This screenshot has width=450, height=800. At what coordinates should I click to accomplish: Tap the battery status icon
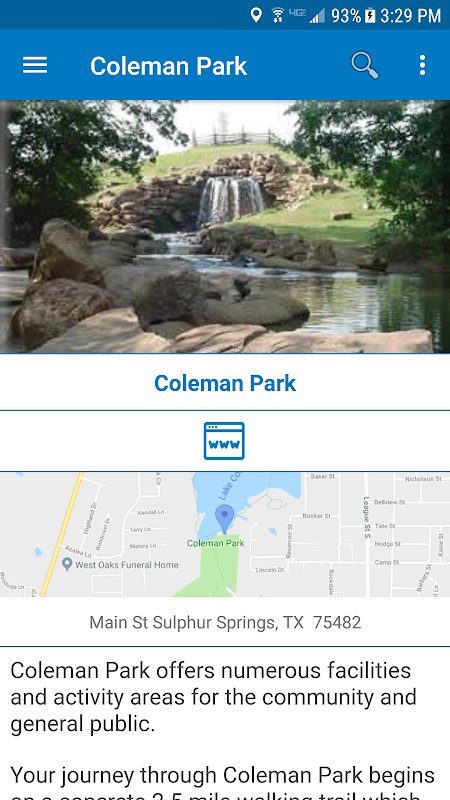coord(370,15)
